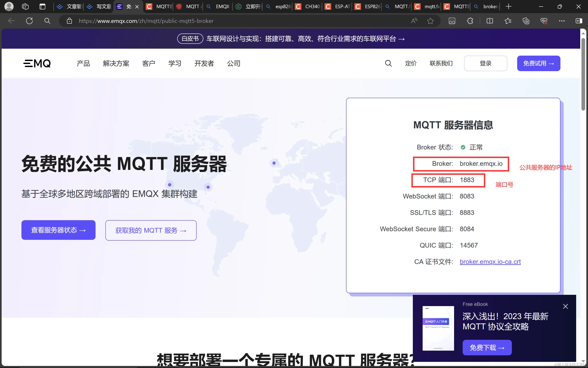
Task: Open the 开发者 menu
Action: pos(204,63)
